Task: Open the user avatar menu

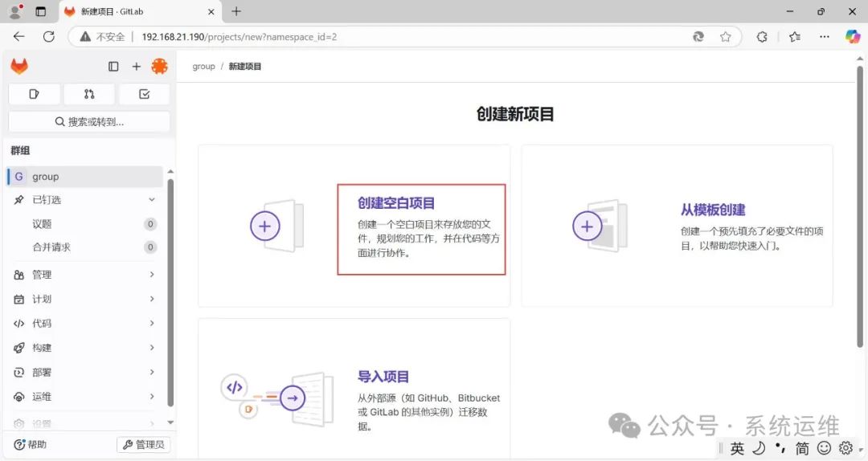Action: tap(159, 67)
